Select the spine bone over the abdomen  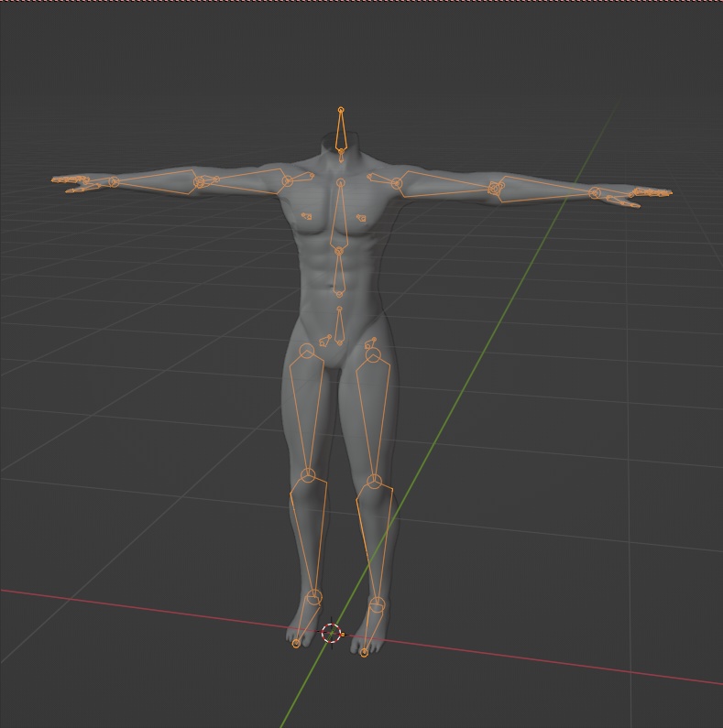coord(339,274)
